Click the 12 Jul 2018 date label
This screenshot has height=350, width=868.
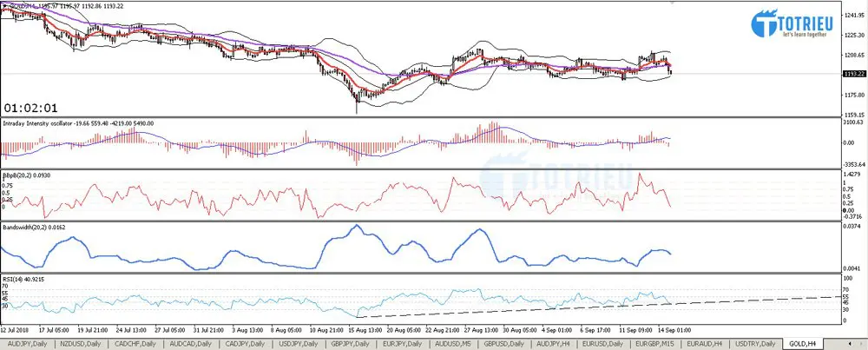[x=16, y=330]
